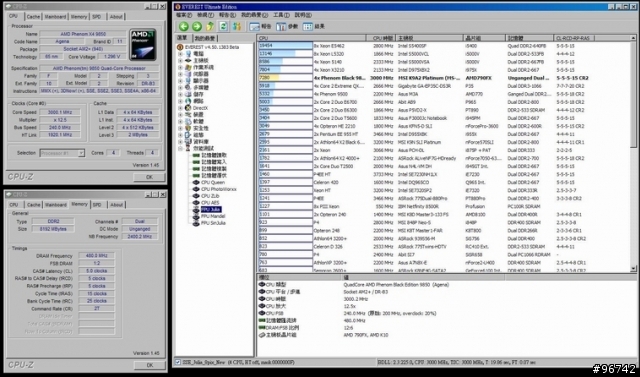Select the 4x Core 2 Extreme QX row
The width and height of the screenshot is (640, 377).
[x=445, y=86]
